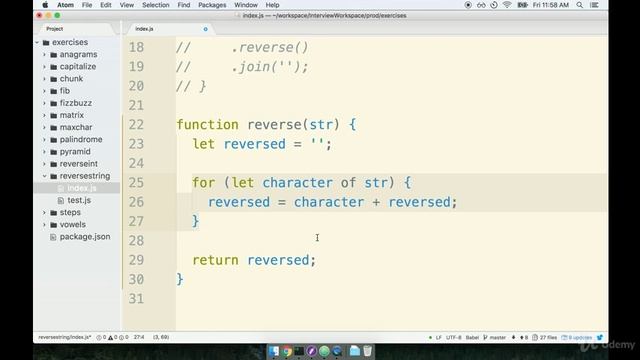Viewport: 640px width, 360px height.
Task: Click the Atom icon in the Dock
Action: [x=324, y=351]
